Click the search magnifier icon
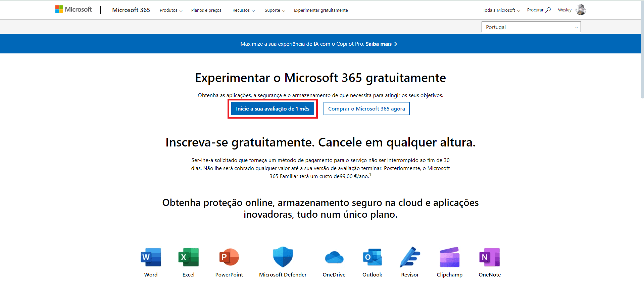Viewport: 644px width, 298px height. [x=548, y=10]
